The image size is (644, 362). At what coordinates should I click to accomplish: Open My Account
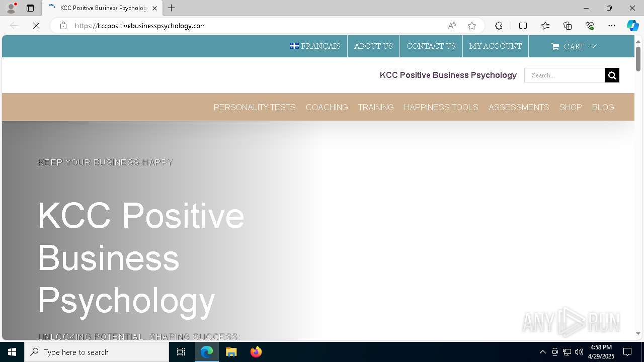[496, 46]
